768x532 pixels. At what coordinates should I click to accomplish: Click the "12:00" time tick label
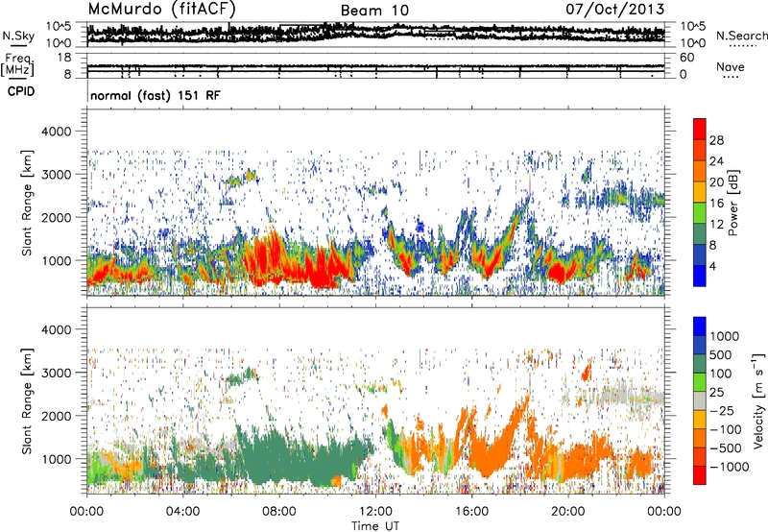pyautogui.click(x=375, y=512)
